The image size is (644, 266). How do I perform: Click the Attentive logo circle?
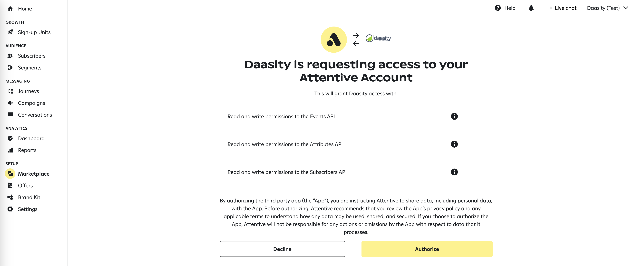click(x=333, y=39)
